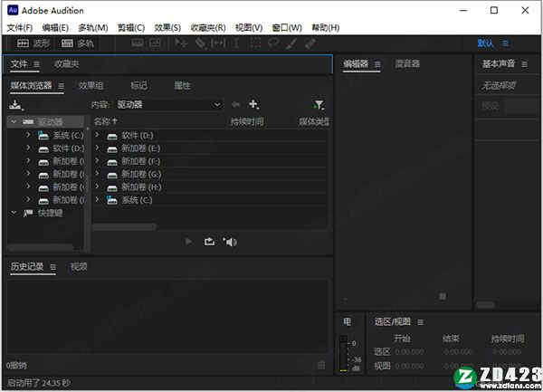Toggle auto-play speaker icon

(230, 242)
